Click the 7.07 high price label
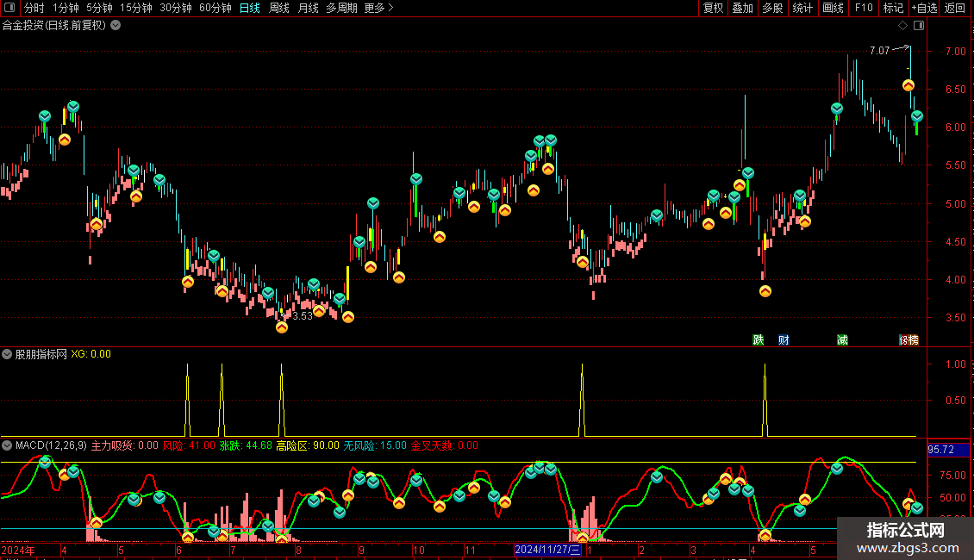Image resolution: width=974 pixels, height=560 pixels. (x=879, y=50)
